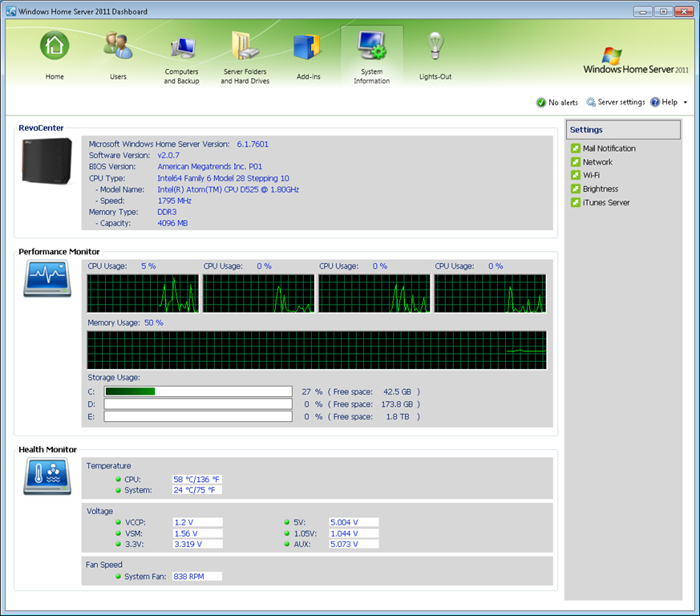This screenshot has height=616, width=700.
Task: Open the Add-ins cube icon
Action: coord(307,47)
